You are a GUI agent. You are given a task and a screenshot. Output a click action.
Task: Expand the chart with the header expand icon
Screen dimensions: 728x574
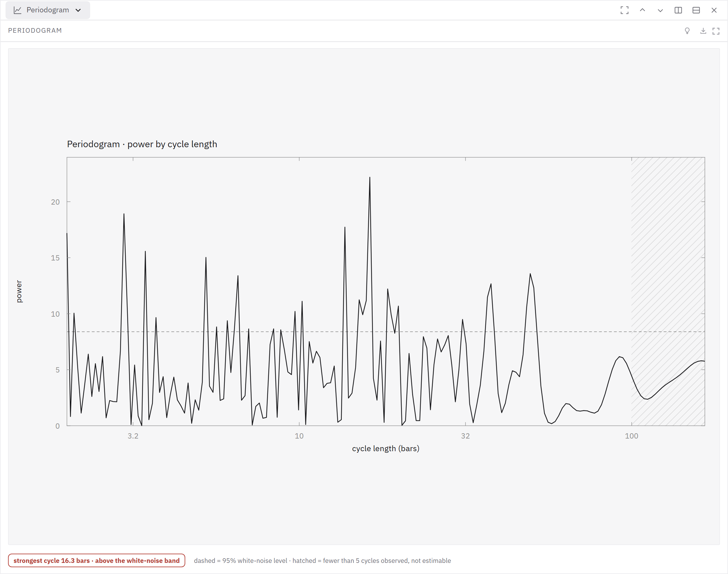click(716, 31)
